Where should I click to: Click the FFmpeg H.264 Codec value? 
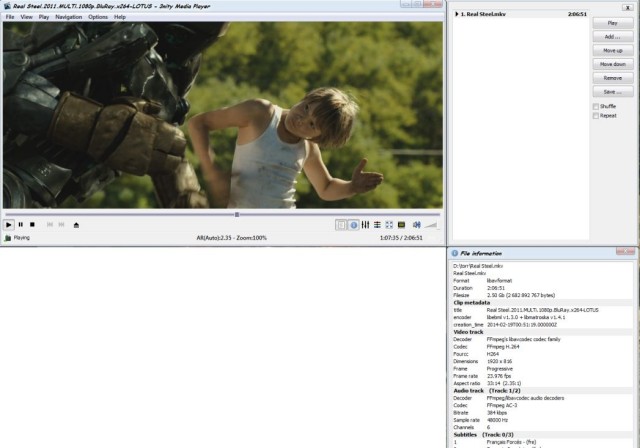pos(503,347)
